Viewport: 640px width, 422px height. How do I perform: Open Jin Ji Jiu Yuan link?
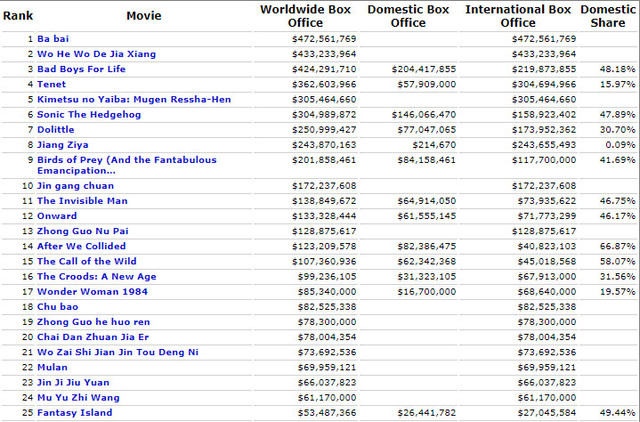point(73,382)
